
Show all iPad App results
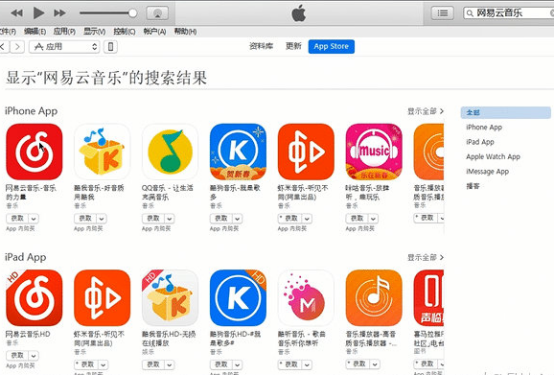tap(425, 258)
